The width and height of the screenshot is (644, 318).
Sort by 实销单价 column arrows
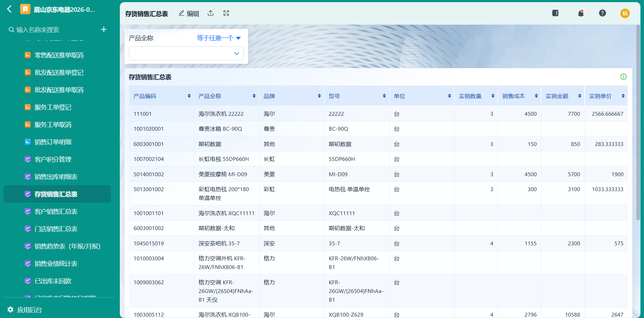[623, 96]
